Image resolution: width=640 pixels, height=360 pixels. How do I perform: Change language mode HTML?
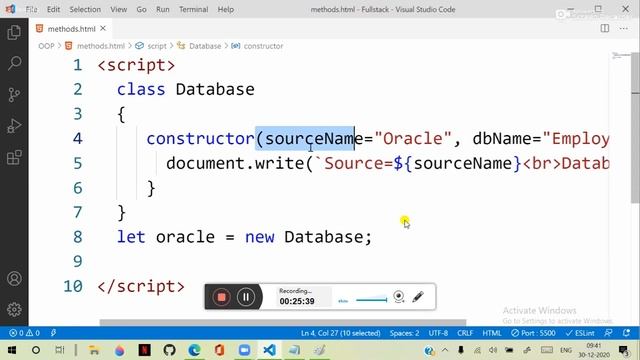(492, 333)
